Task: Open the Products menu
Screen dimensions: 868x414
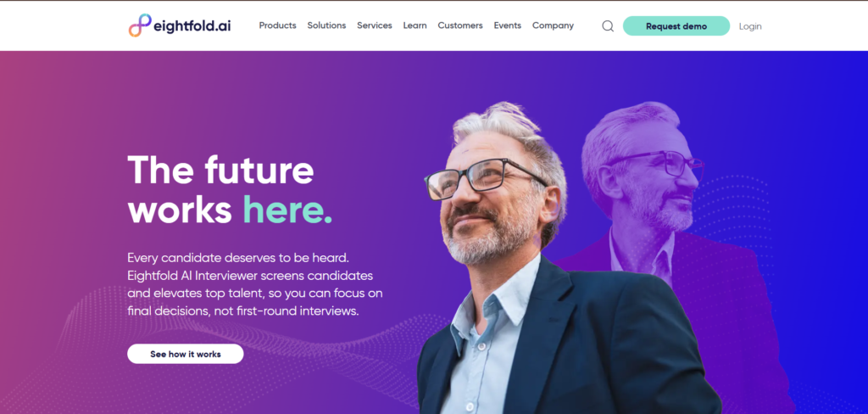Action: [277, 25]
